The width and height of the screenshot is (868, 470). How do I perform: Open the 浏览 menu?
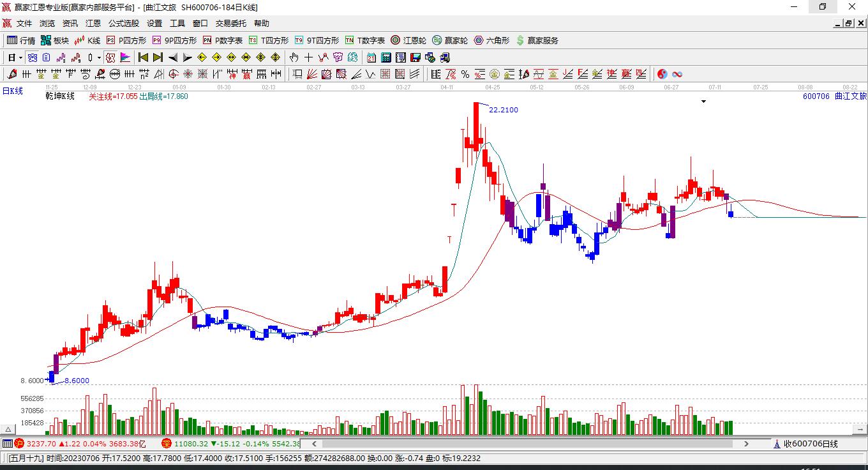coord(47,24)
